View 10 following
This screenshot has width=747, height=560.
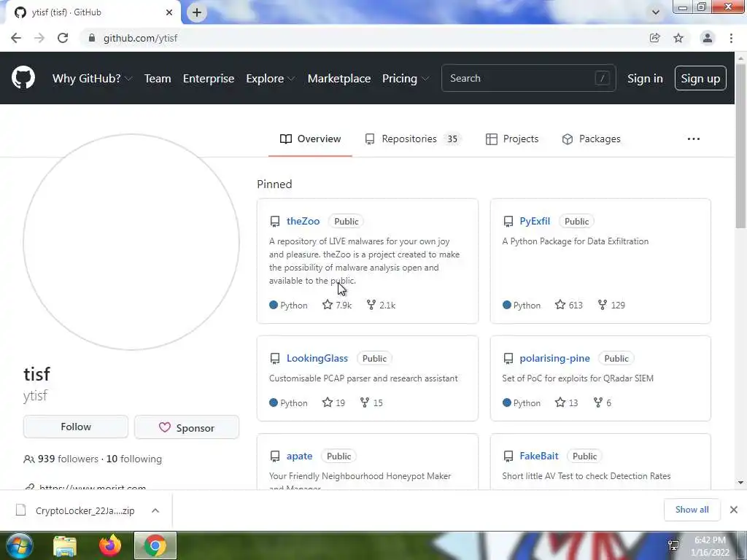pyautogui.click(x=134, y=459)
